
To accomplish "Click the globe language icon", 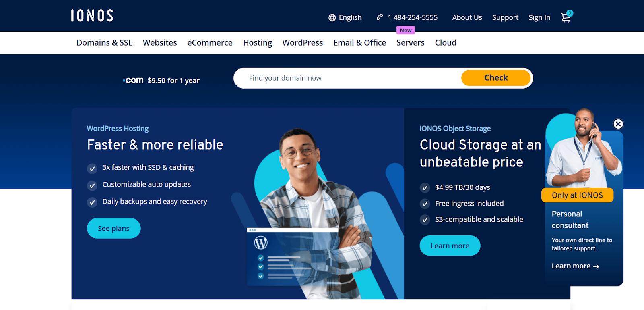I will pos(332,18).
